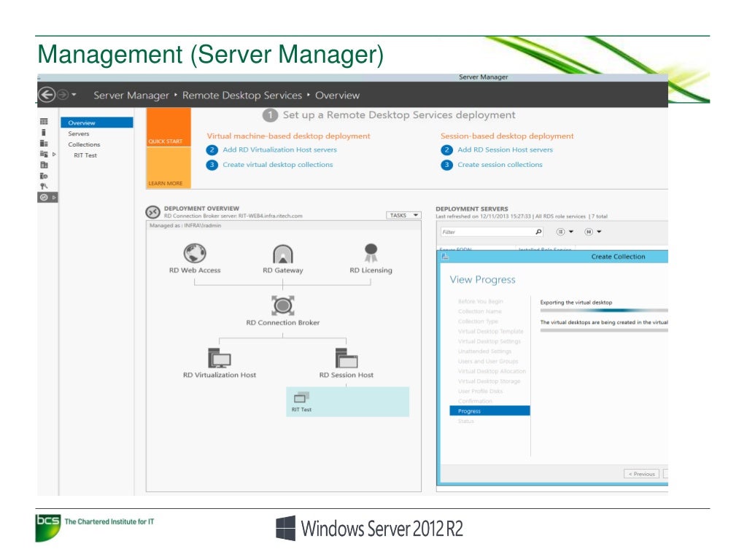Click the Last refreshed on 12/11/2013 text
Screen dimensions: 747x560
point(484,216)
